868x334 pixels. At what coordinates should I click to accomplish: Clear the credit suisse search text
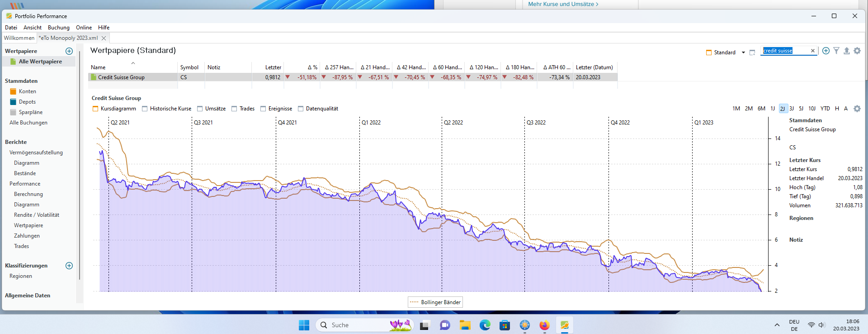(x=813, y=51)
